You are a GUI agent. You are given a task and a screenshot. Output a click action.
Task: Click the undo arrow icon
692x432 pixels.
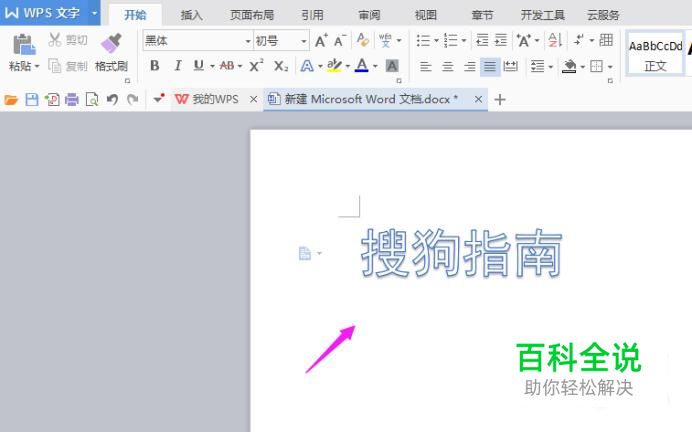pyautogui.click(x=112, y=99)
